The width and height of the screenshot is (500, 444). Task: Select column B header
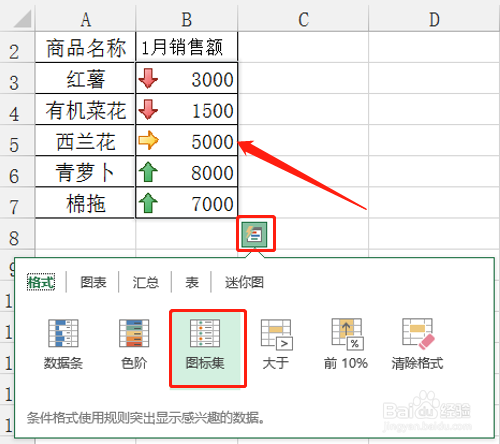(x=187, y=19)
